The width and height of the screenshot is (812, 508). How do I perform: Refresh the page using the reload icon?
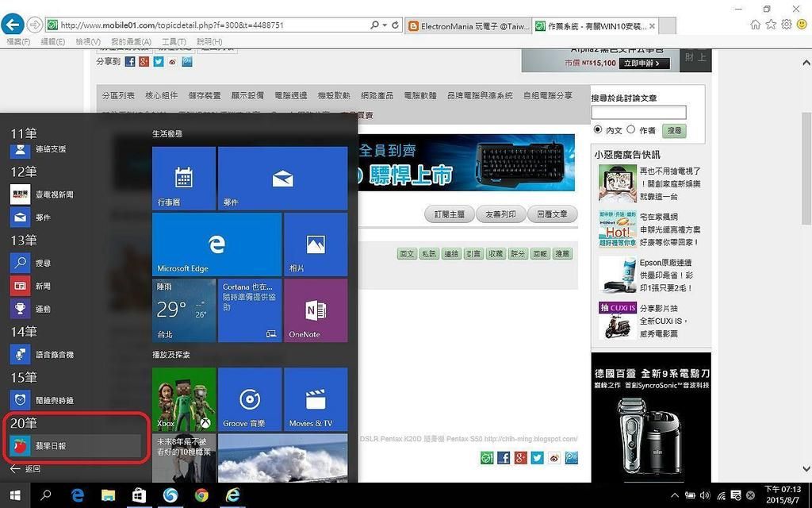click(x=396, y=25)
